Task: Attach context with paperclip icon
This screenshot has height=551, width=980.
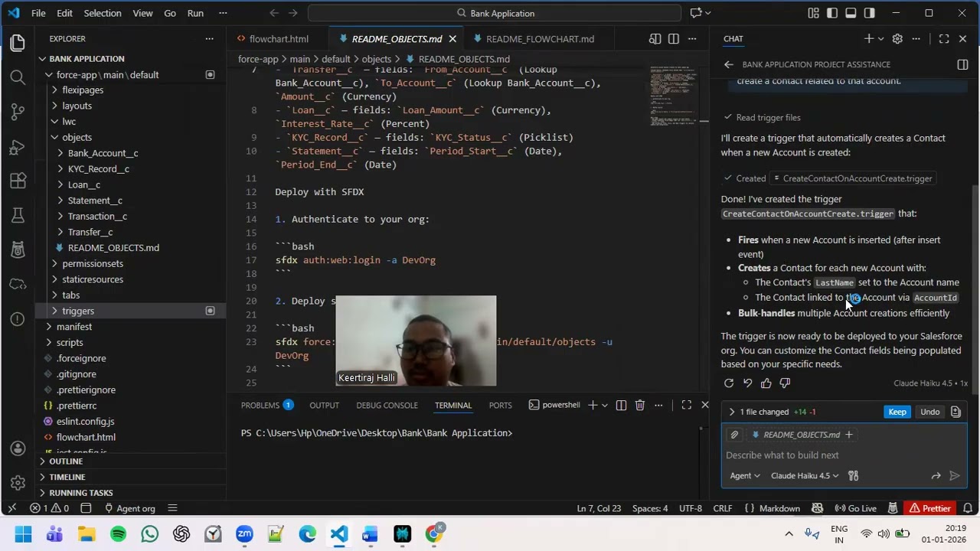Action: point(734,435)
